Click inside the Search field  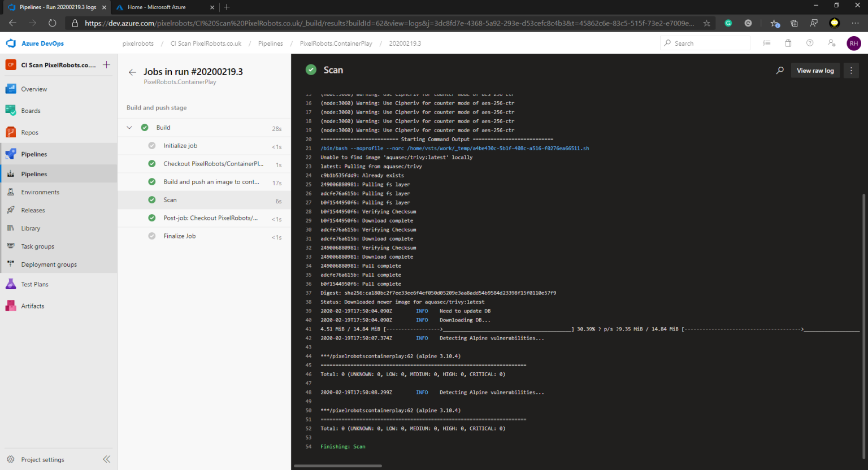click(705, 43)
